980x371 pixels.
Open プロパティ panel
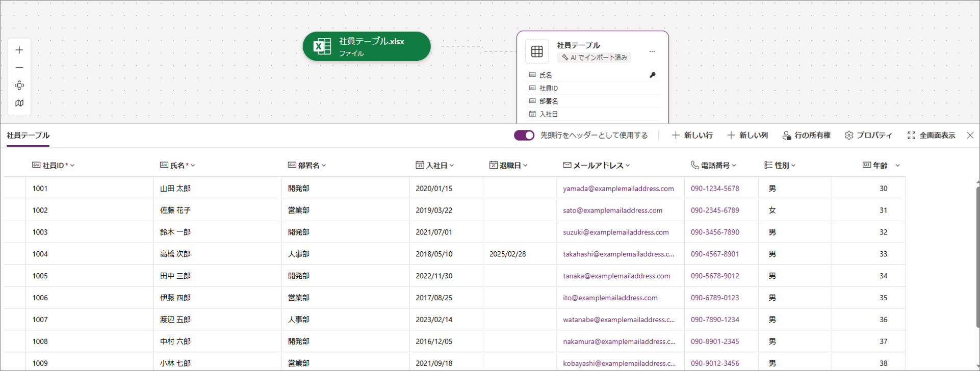868,136
